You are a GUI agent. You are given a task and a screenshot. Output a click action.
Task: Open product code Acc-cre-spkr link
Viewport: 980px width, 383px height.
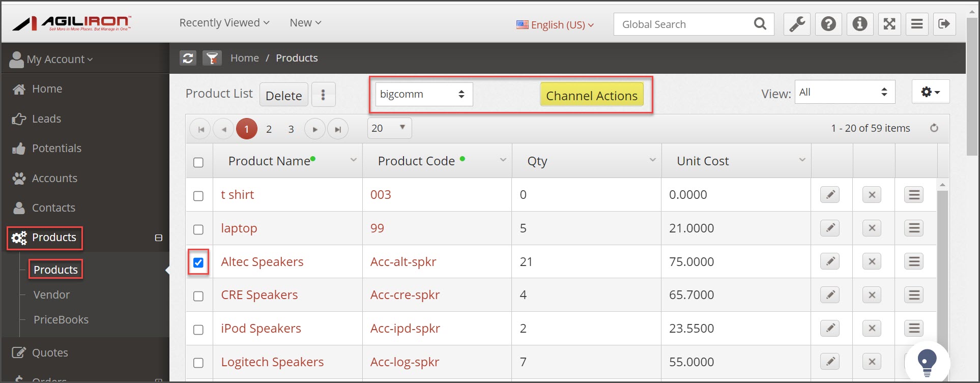[405, 295]
